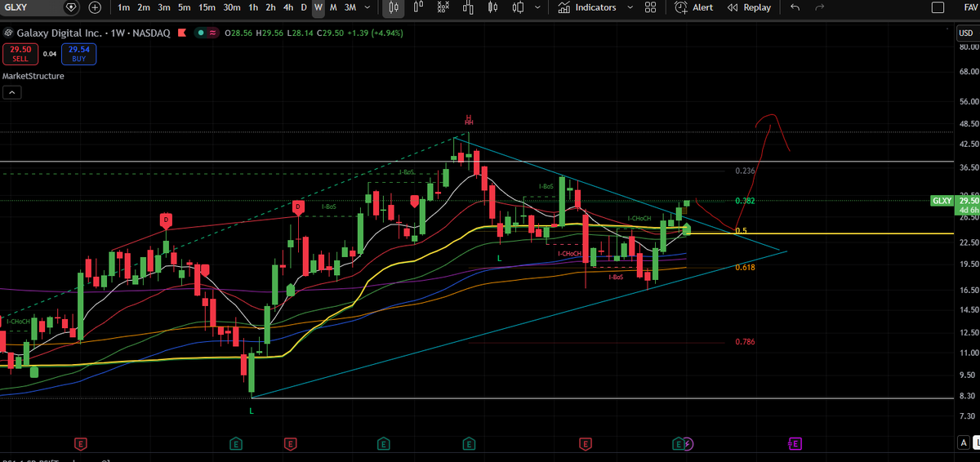Pick the point-and-figure XO chart style icon
The height and width of the screenshot is (462, 980).
coord(443,7)
